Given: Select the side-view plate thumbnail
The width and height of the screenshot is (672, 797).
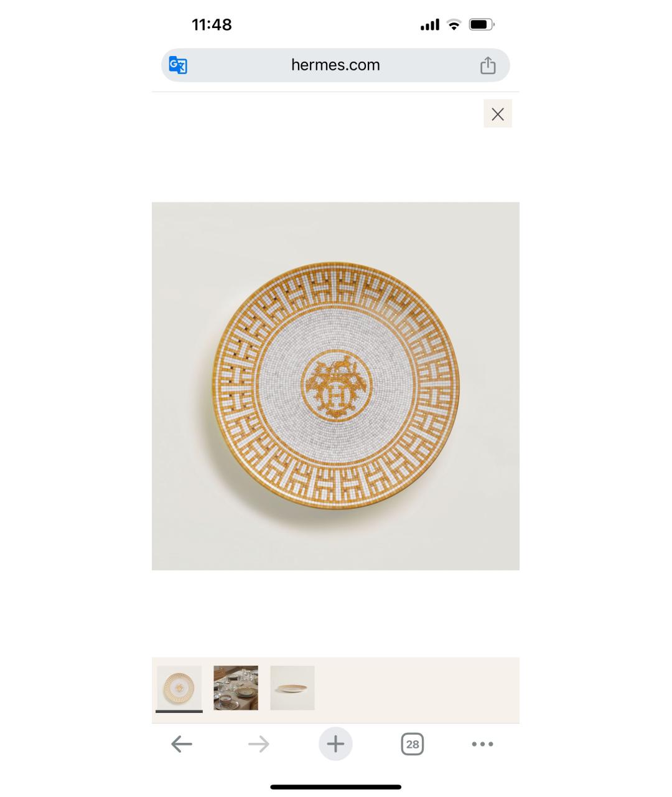Looking at the screenshot, I should (x=292, y=687).
